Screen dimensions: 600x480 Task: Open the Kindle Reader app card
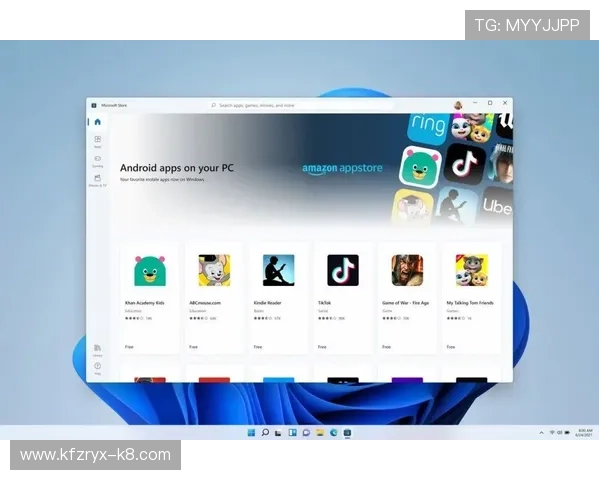[x=279, y=297]
